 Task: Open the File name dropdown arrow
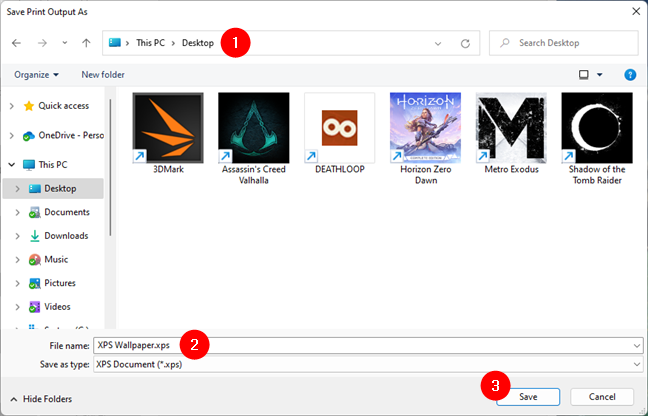637,346
